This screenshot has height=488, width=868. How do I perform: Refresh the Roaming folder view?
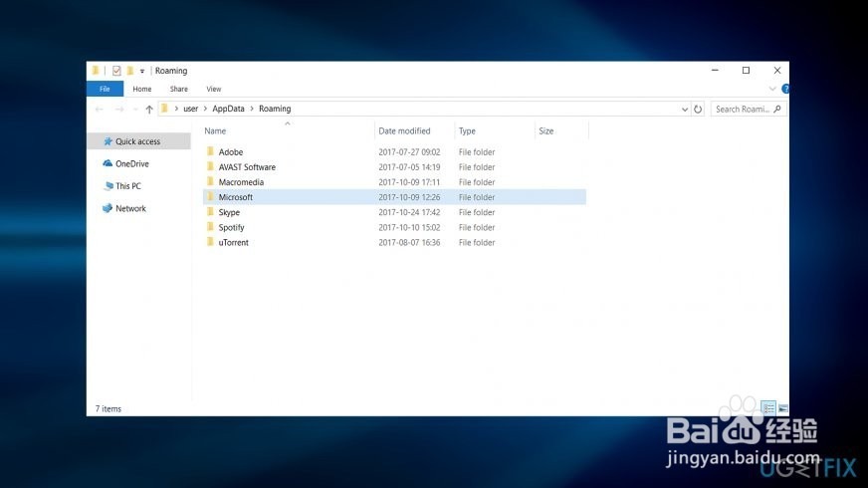pyautogui.click(x=698, y=110)
